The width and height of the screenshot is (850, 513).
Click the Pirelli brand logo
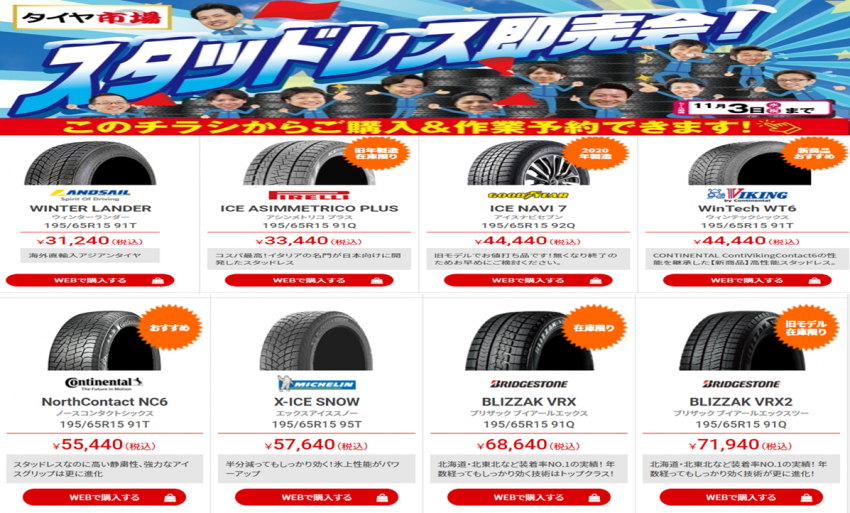point(309,195)
